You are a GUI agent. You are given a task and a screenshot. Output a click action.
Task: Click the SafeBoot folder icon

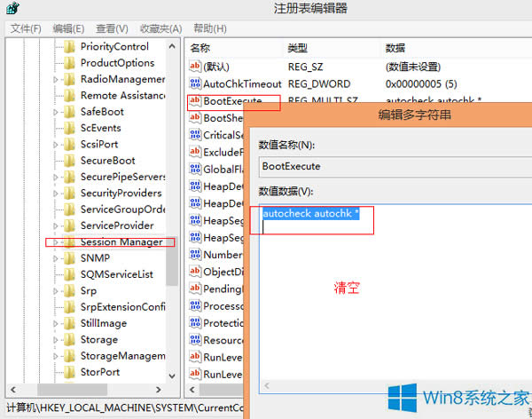tap(69, 112)
